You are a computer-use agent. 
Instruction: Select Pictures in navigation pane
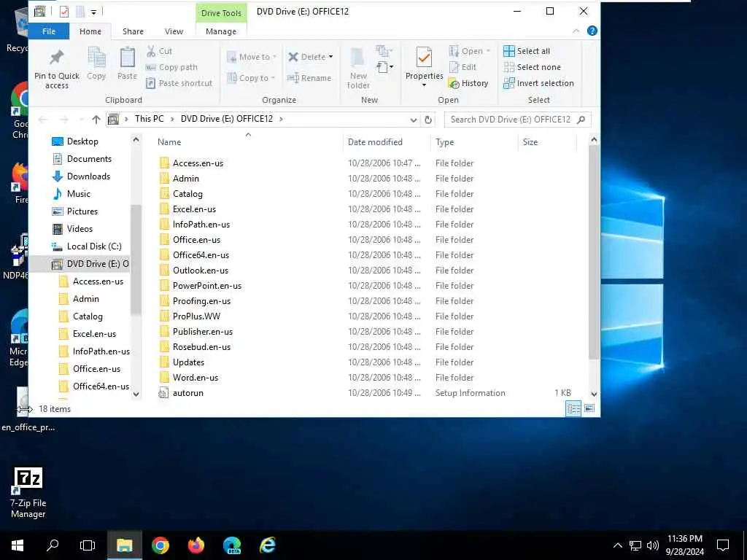coord(82,211)
